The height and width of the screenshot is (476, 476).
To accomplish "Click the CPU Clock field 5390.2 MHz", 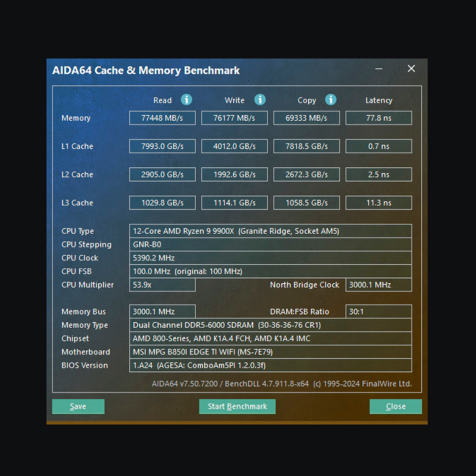I will (270, 258).
